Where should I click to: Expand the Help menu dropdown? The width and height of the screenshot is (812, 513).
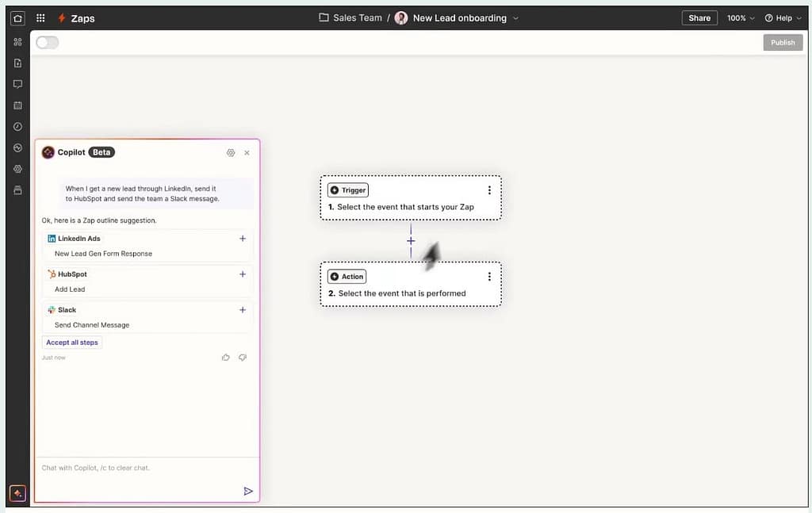click(x=782, y=17)
